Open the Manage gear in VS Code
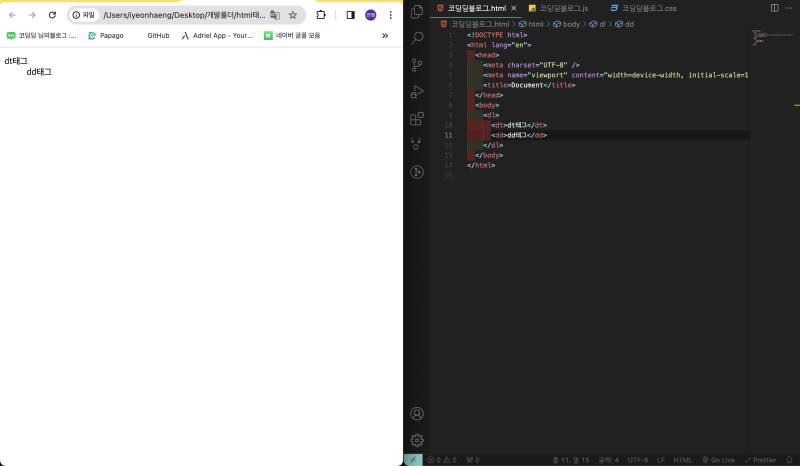The width and height of the screenshot is (800, 466). click(417, 440)
